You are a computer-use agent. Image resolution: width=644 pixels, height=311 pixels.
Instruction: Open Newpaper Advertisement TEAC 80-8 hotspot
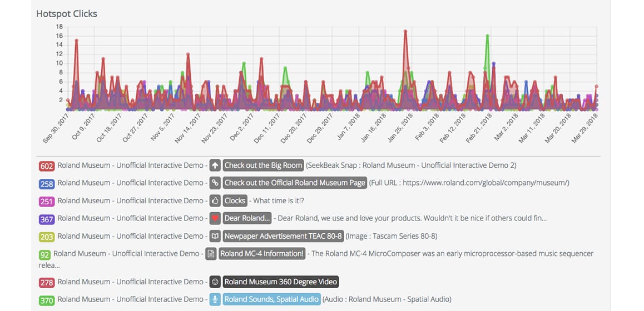pyautogui.click(x=284, y=236)
